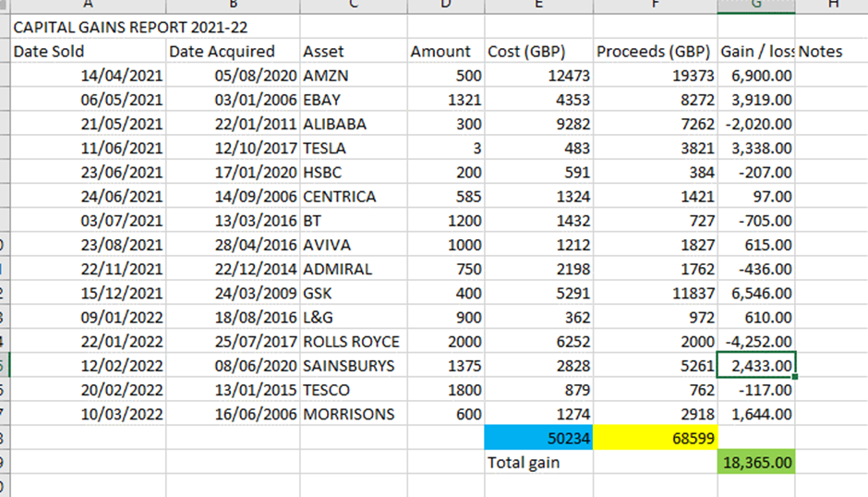The height and width of the screenshot is (497, 868).
Task: Select date acquired 12/10/2017 cell
Action: click(x=233, y=148)
